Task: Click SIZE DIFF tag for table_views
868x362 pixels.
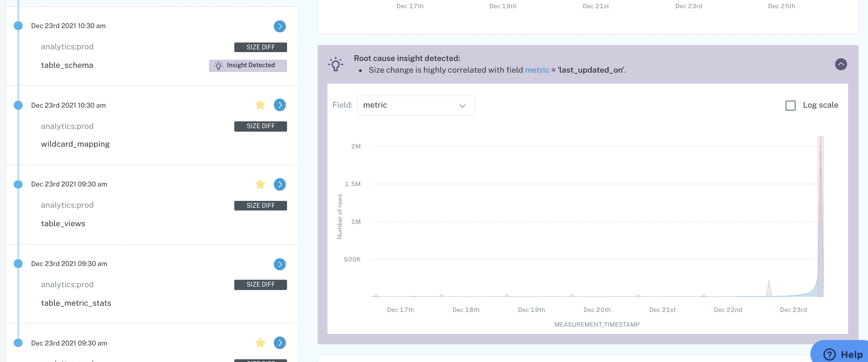Action: click(x=261, y=206)
